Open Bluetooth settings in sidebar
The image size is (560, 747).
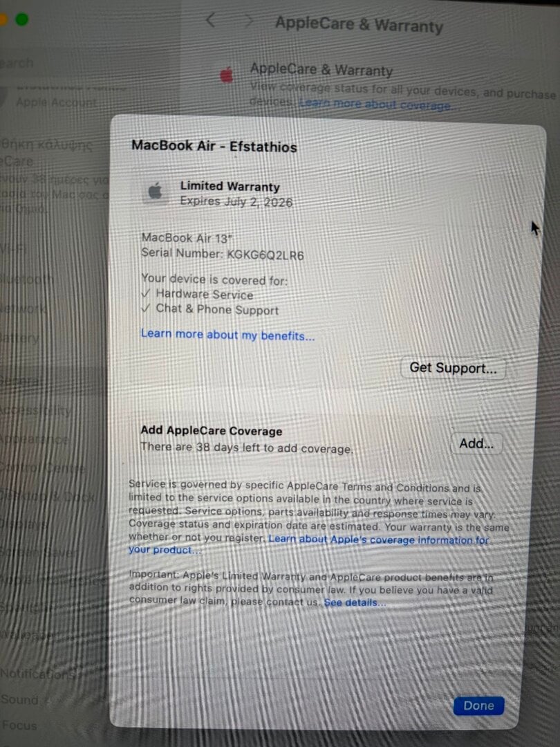tap(27, 279)
